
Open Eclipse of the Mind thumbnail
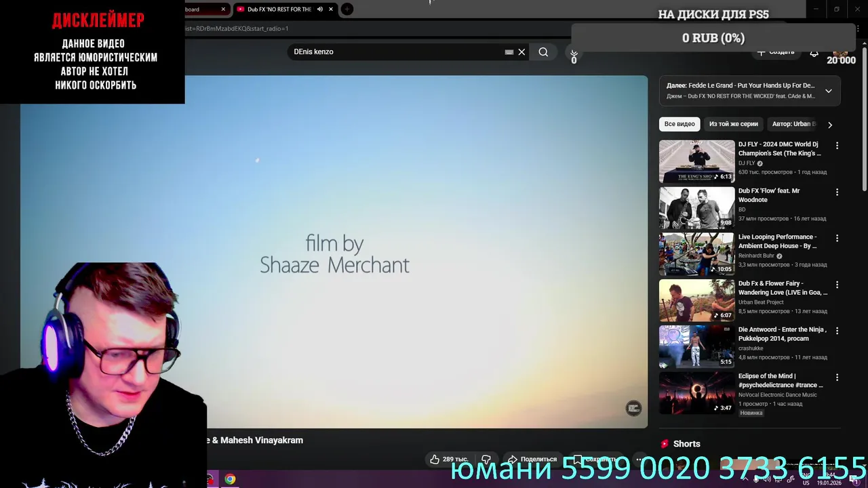tap(696, 393)
